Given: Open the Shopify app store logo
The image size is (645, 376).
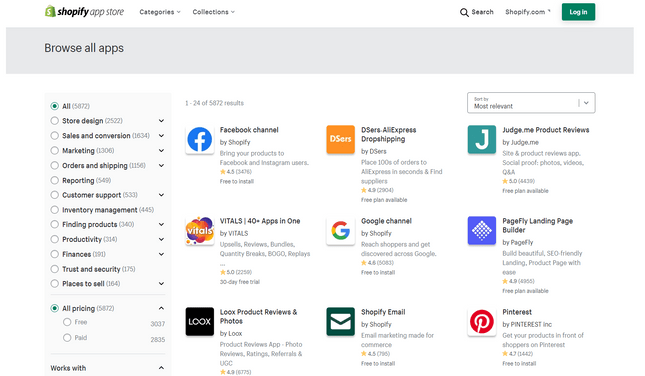Looking at the screenshot, I should (x=84, y=12).
